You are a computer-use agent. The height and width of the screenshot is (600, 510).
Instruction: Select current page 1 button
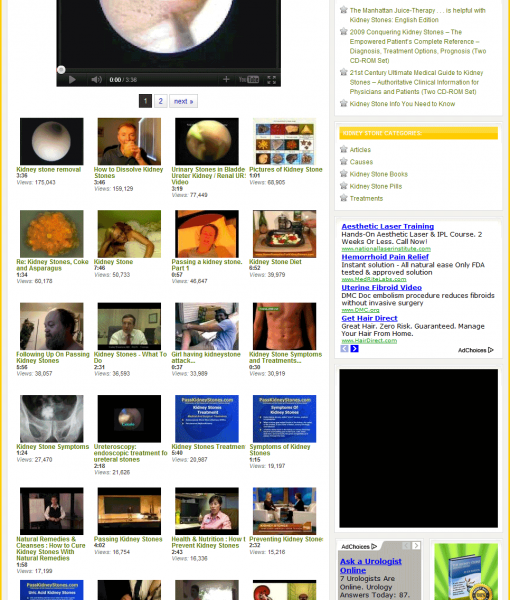click(145, 101)
